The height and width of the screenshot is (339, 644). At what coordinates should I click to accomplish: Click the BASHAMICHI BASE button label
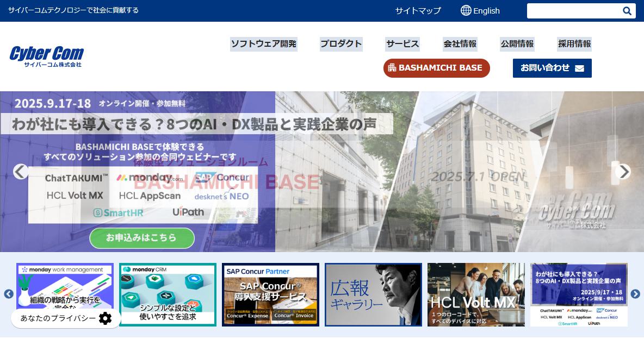(x=440, y=68)
